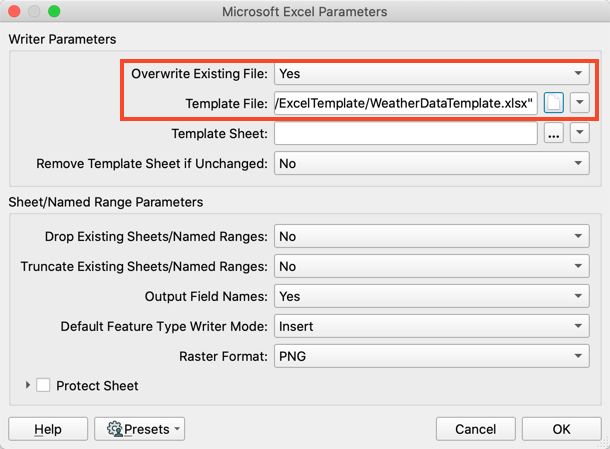The image size is (610, 449).
Task: Click the Cancel button
Action: tap(476, 429)
